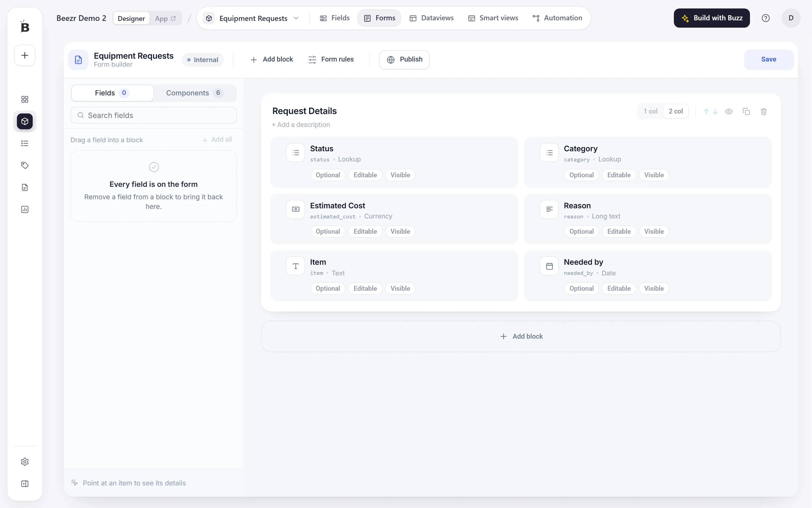The height and width of the screenshot is (508, 812).
Task: Toggle Optional on the Status field
Action: click(x=328, y=175)
